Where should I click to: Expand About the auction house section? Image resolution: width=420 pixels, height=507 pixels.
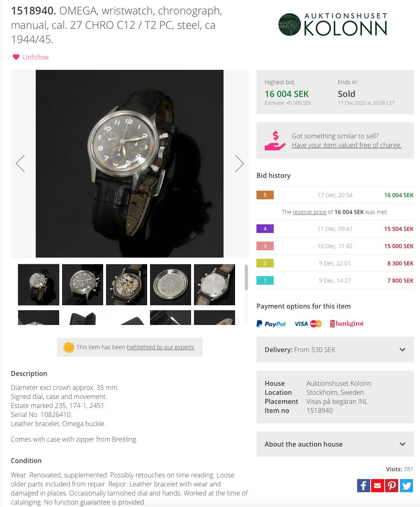(x=402, y=444)
